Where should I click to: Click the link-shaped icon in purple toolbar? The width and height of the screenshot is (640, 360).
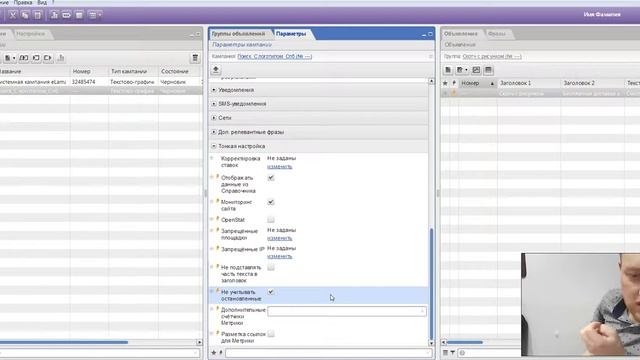point(67,15)
